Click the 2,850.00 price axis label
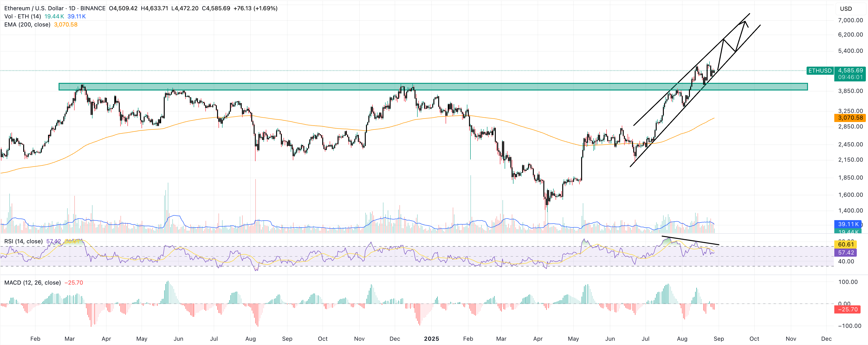This screenshot has width=868, height=345. coord(850,127)
